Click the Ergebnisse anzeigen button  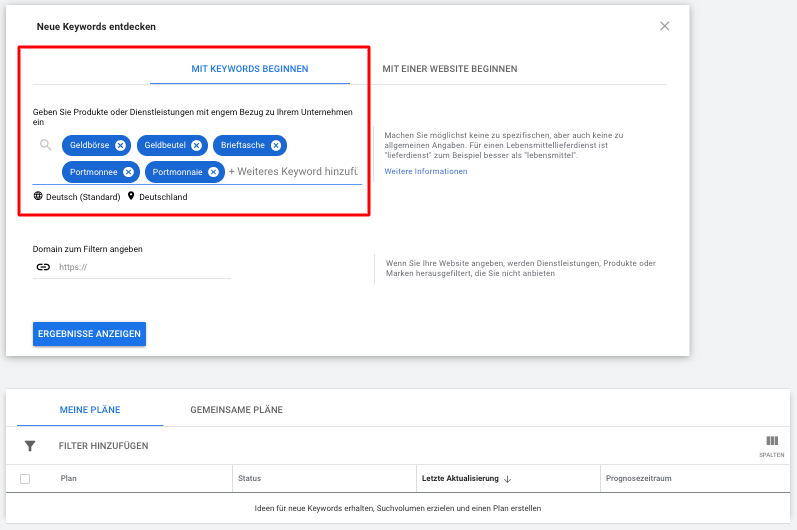[x=89, y=334]
